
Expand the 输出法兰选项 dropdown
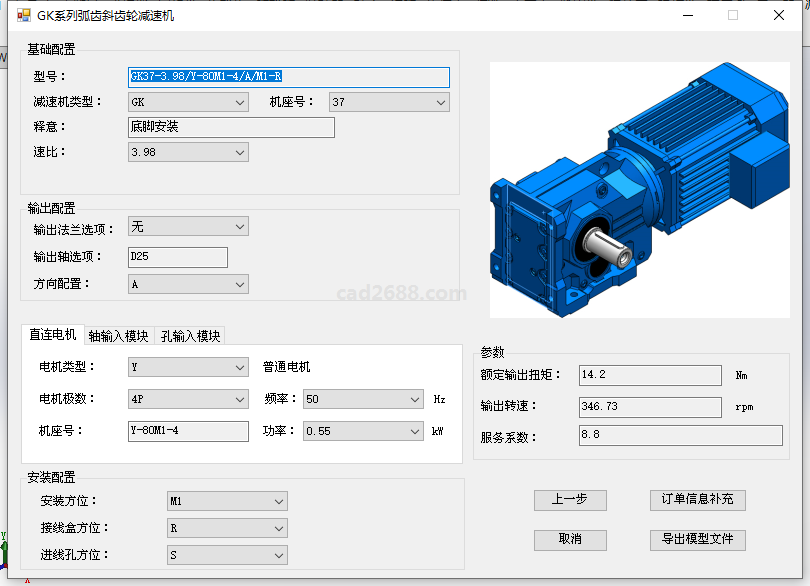pyautogui.click(x=188, y=227)
